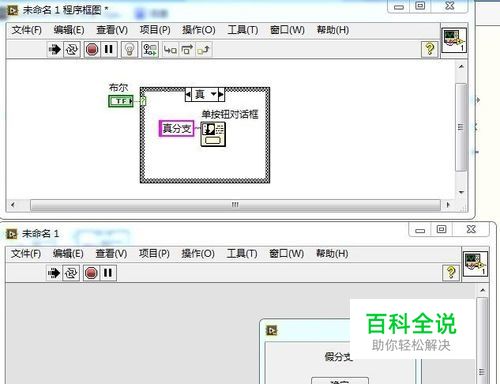Maximize the front panel window
Image resolution: width=500 pixels, height=384 pixels.
pos(442,230)
